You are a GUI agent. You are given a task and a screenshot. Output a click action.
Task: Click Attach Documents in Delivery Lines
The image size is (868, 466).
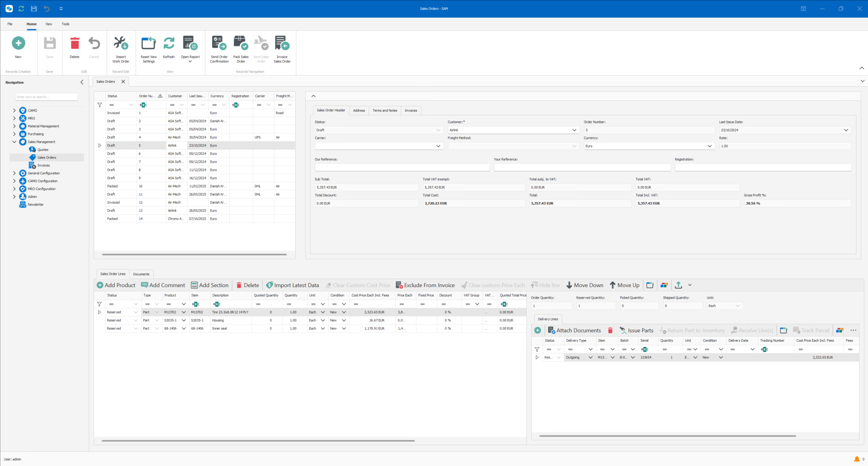(x=574, y=330)
